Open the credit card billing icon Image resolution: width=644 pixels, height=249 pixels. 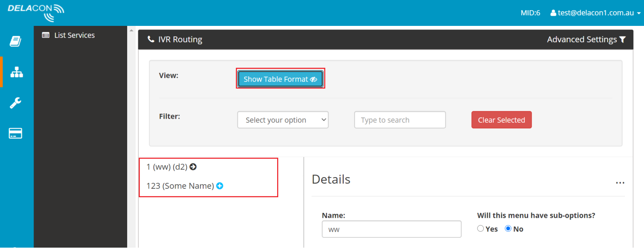(x=16, y=133)
